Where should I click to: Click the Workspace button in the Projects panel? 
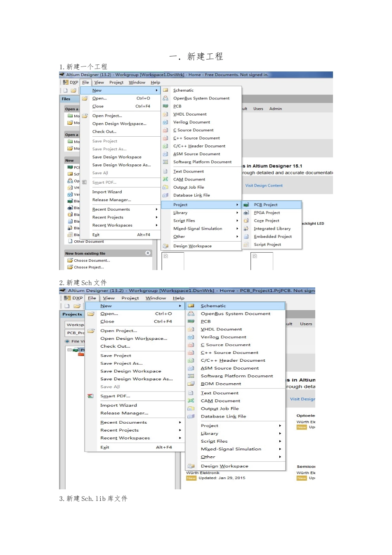[x=75, y=325]
